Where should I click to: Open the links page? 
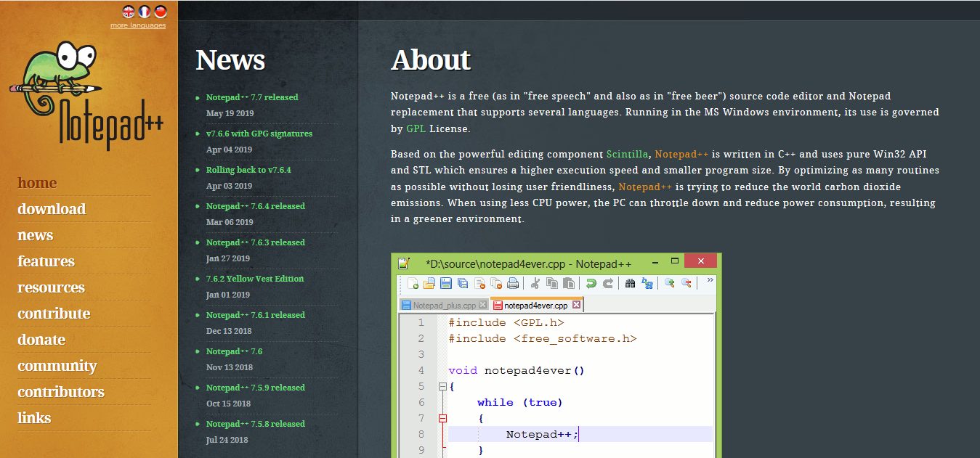34,418
